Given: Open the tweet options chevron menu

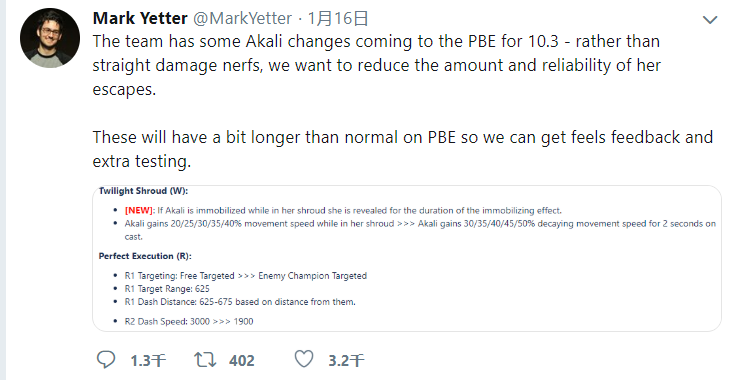Looking at the screenshot, I should [710, 20].
